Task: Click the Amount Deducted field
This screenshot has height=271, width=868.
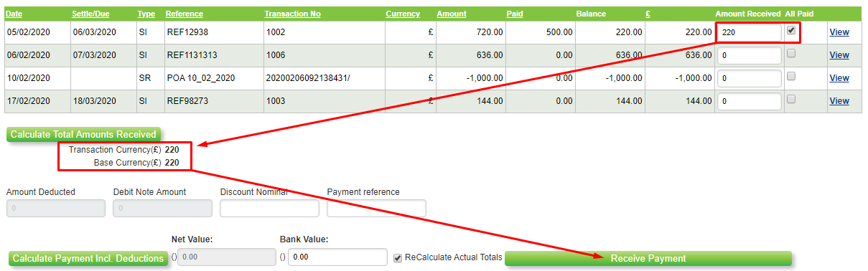Action: pos(56,208)
